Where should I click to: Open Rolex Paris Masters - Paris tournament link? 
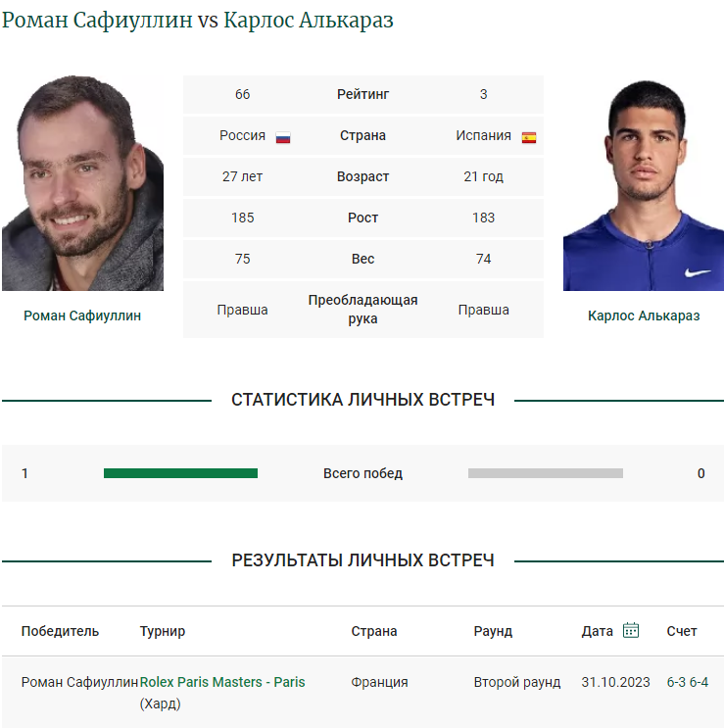click(222, 682)
